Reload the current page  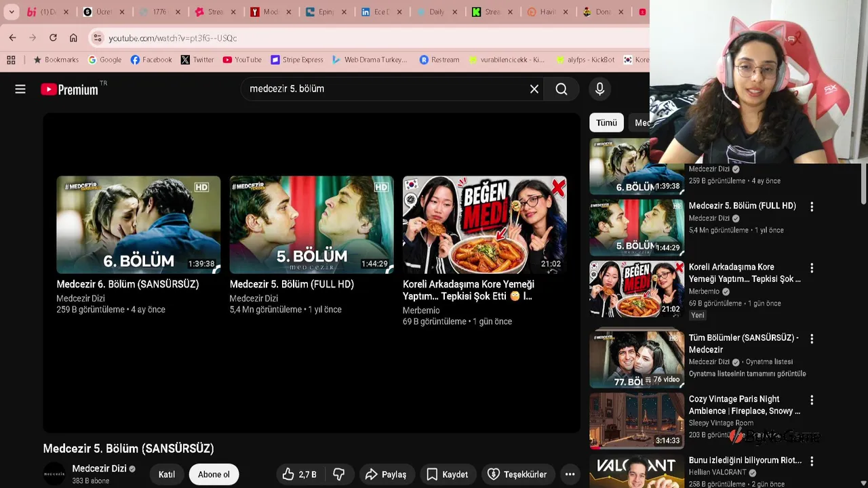pyautogui.click(x=53, y=38)
